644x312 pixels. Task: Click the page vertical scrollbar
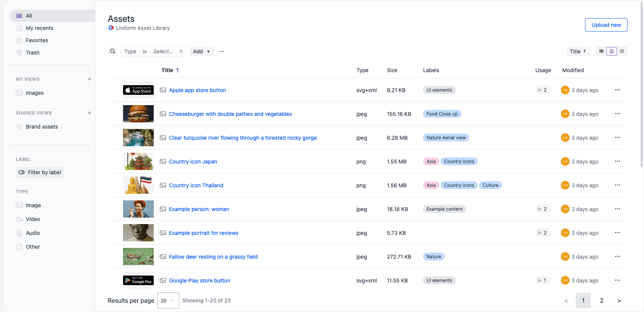pyautogui.click(x=642, y=84)
